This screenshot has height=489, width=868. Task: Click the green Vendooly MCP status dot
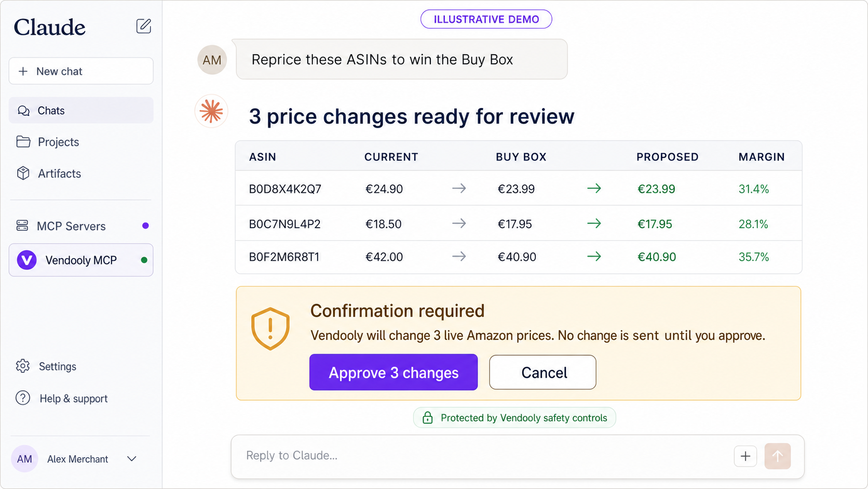pos(144,260)
